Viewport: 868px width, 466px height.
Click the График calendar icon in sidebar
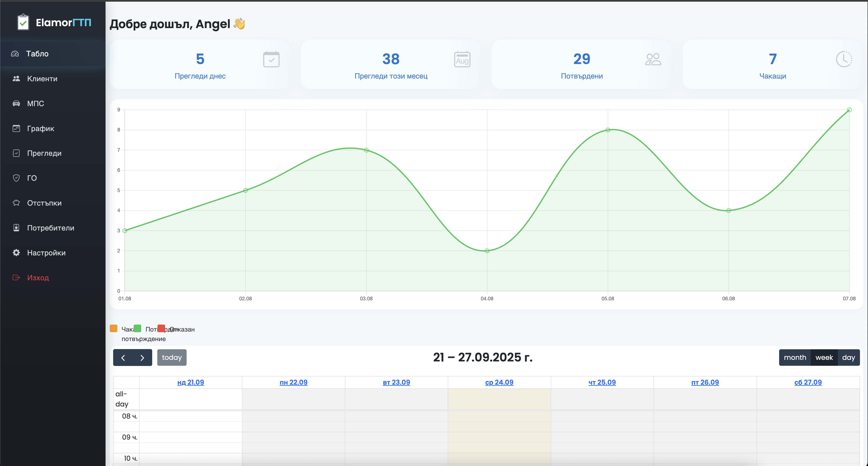[16, 128]
